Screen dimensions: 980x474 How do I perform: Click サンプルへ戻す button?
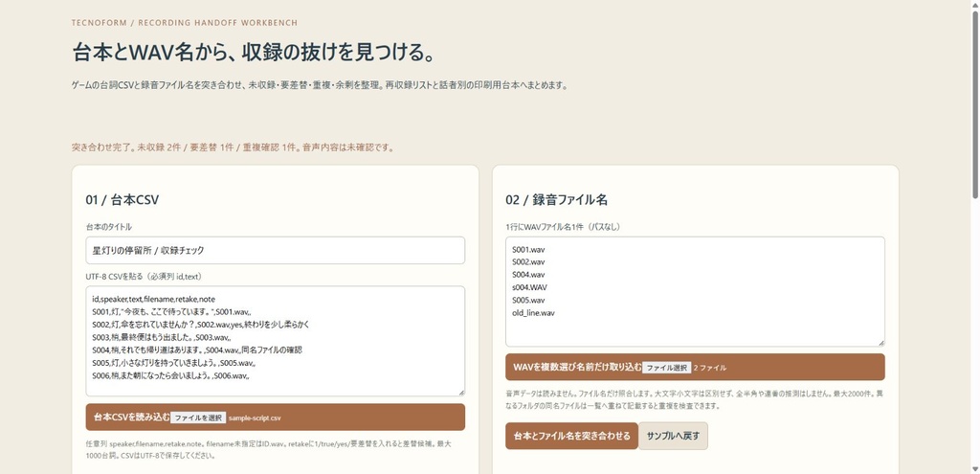click(x=673, y=436)
